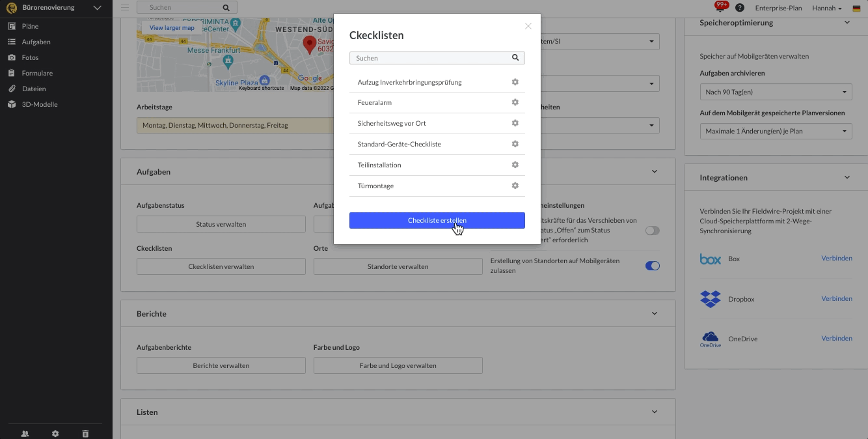
Task: Select the Teilinstallation checklist row
Action: tap(437, 165)
